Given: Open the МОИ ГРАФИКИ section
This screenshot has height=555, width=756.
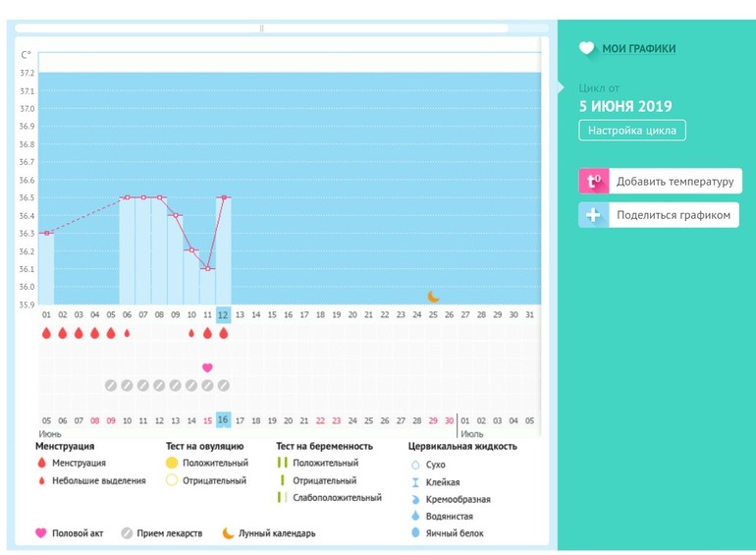Looking at the screenshot, I should (638, 48).
